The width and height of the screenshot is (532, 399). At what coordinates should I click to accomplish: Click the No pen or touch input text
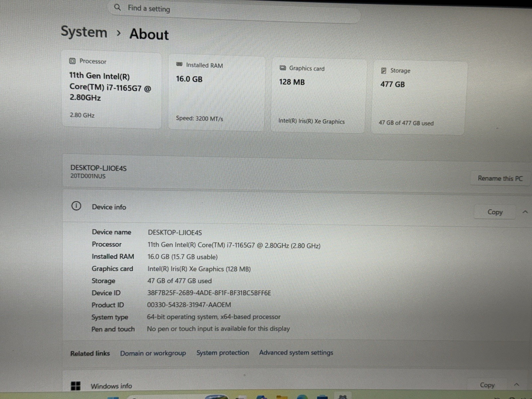[218, 329]
